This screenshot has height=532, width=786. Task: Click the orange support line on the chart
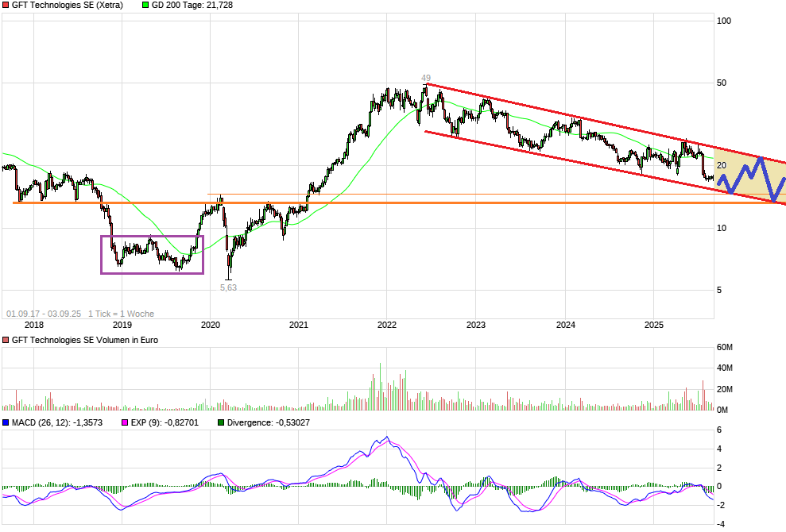358,203
